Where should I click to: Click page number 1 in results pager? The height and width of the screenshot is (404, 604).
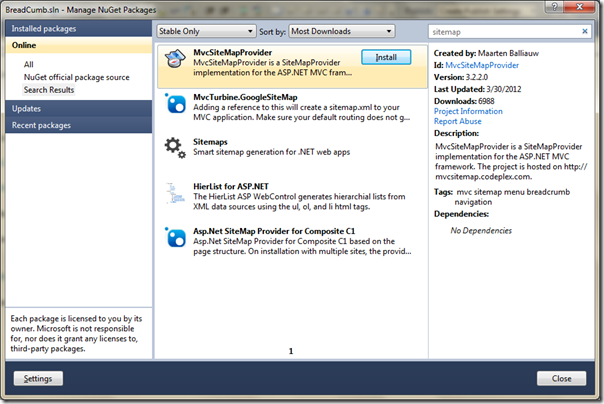291,351
